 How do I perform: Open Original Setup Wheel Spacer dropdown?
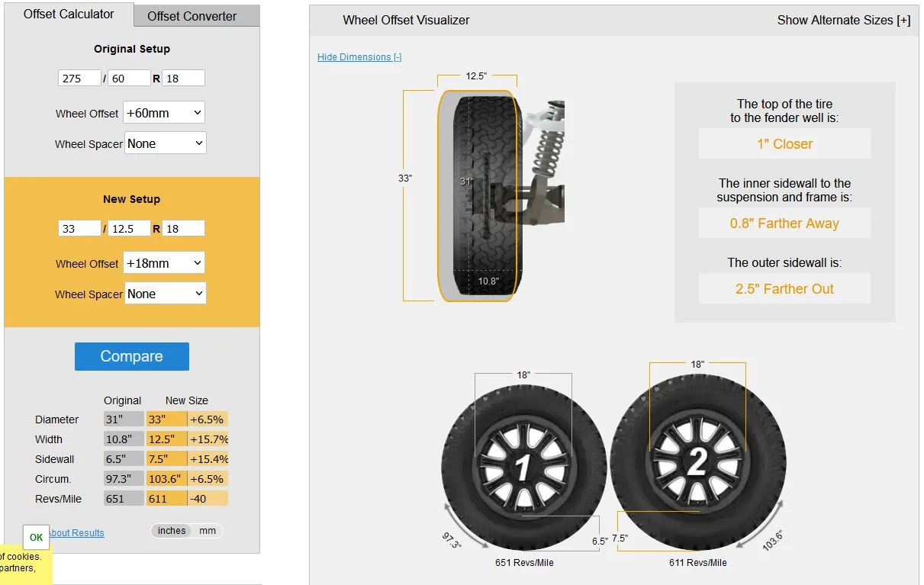[165, 143]
